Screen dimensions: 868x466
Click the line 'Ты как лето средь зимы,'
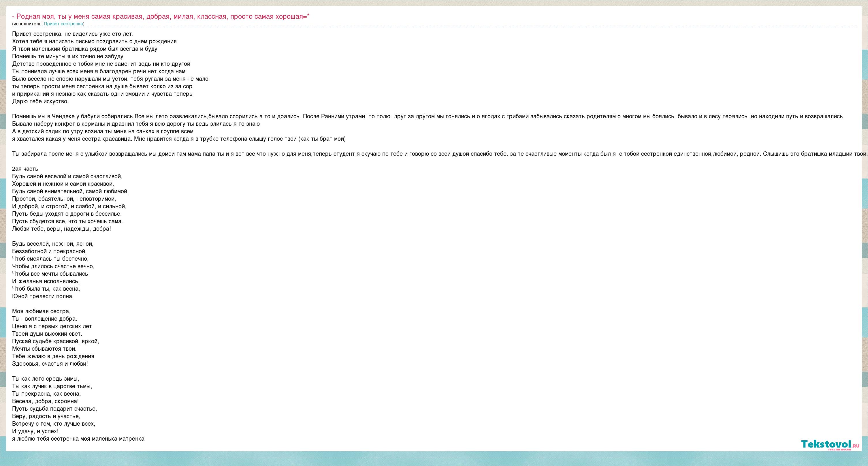[x=46, y=379]
